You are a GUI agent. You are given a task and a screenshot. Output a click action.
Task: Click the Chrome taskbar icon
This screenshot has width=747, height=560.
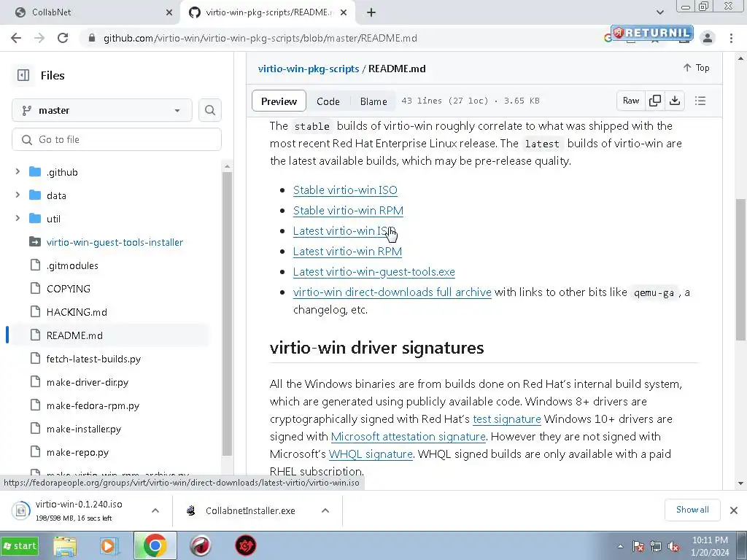[155, 545]
